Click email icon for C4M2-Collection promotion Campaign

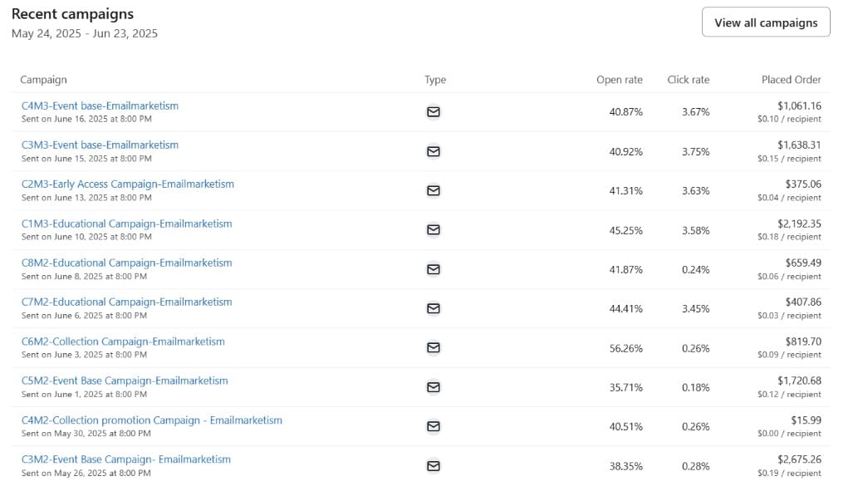click(x=433, y=426)
